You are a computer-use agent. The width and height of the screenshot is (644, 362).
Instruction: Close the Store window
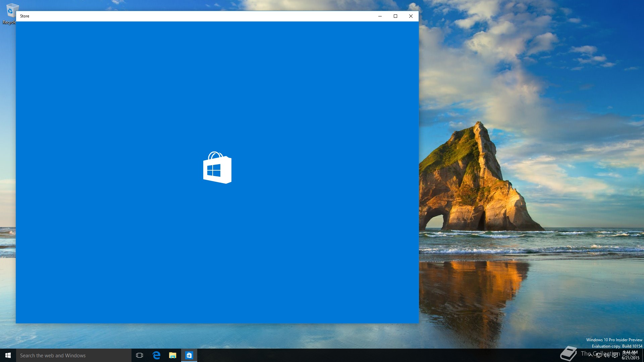(411, 16)
